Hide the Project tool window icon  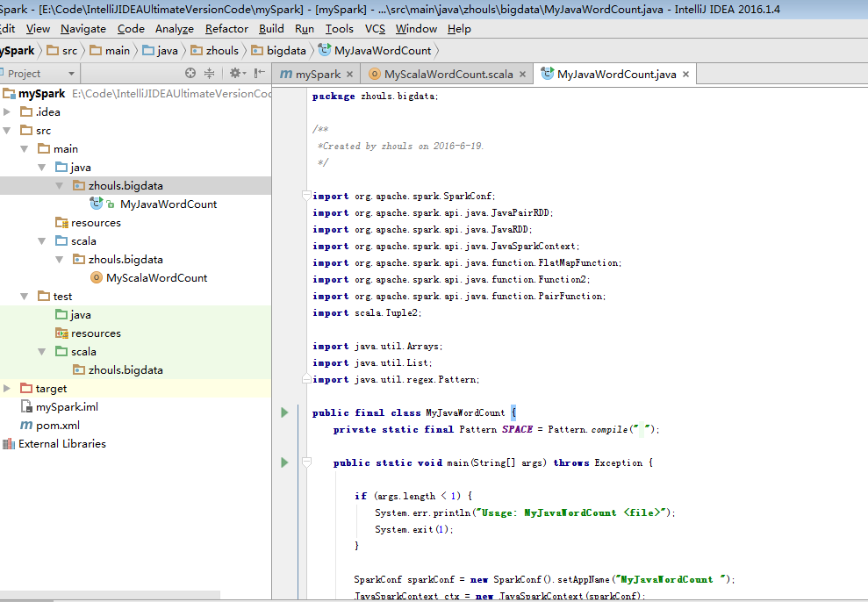pos(259,73)
